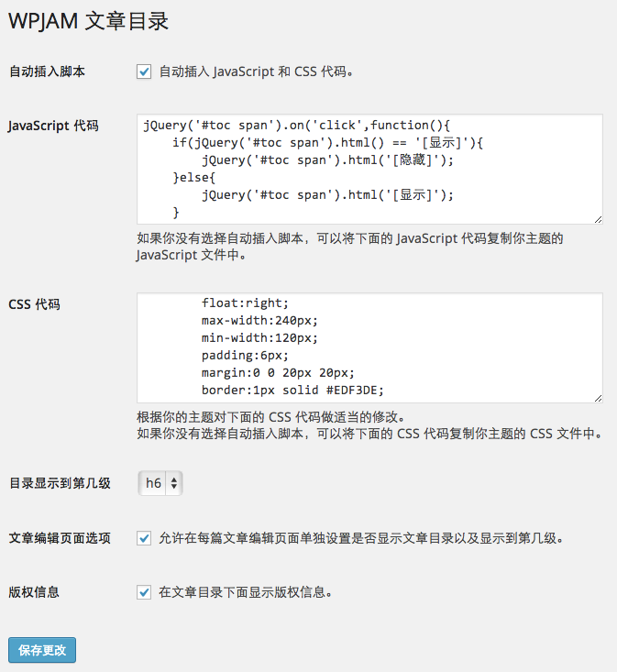The image size is (617, 672).
Task: Click inside the CSS 代码 textarea
Action: (369, 347)
